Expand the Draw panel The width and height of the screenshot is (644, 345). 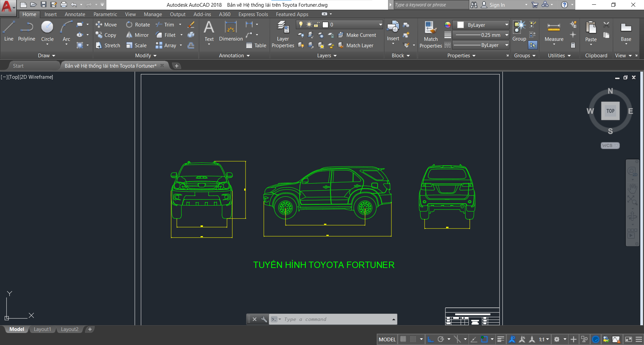[46, 56]
